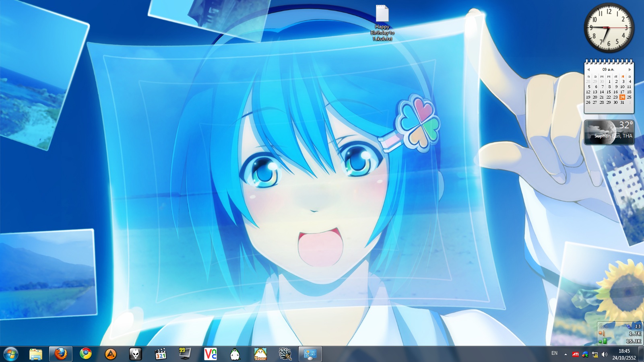
Task: Click the network meter gadget's 15.3K value
Action: pos(634,341)
